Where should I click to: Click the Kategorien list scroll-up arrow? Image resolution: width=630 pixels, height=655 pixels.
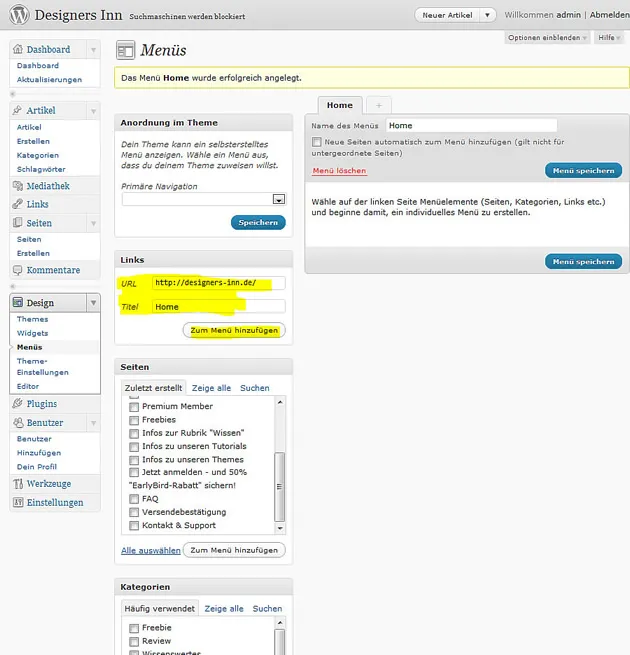click(x=279, y=623)
